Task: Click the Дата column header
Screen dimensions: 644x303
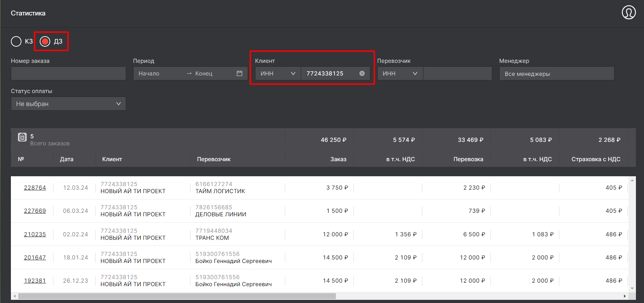Action: 67,159
